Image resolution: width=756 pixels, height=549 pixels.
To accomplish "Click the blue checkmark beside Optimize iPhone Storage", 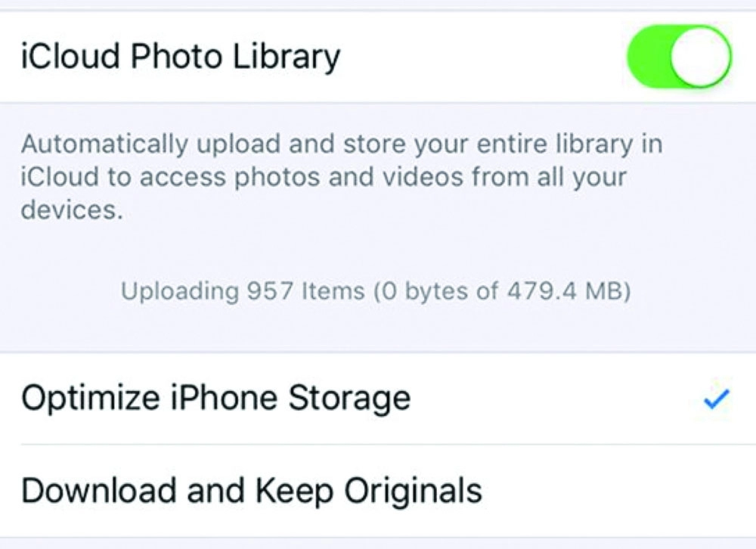I will tap(715, 399).
